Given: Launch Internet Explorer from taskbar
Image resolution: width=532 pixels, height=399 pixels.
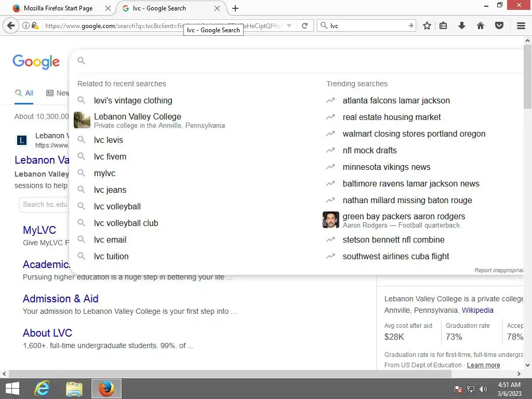Looking at the screenshot, I should coord(42,389).
